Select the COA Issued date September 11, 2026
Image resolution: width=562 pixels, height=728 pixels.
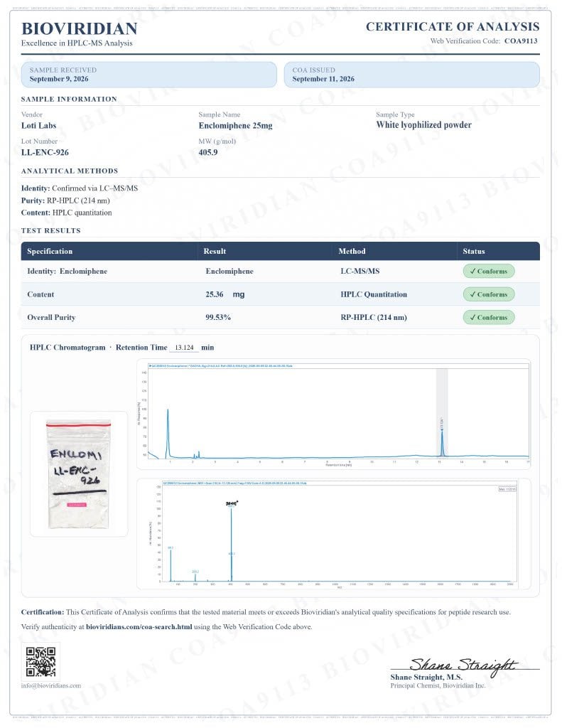click(x=323, y=79)
